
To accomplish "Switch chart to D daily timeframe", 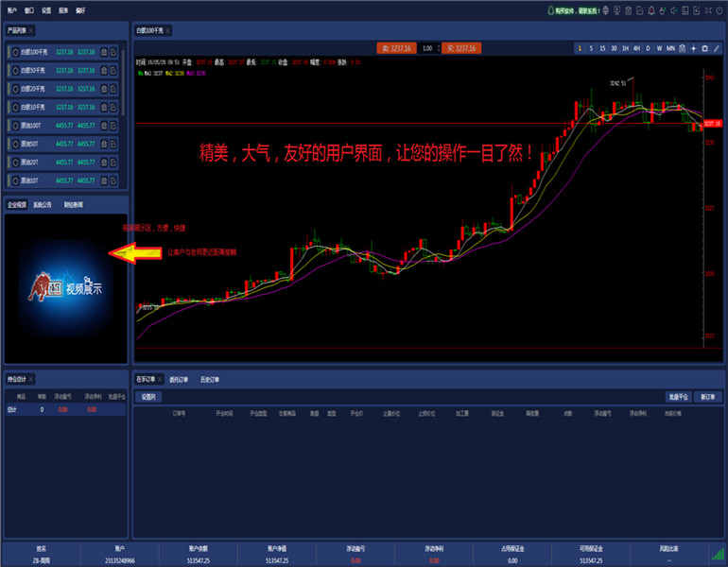I will [x=649, y=48].
